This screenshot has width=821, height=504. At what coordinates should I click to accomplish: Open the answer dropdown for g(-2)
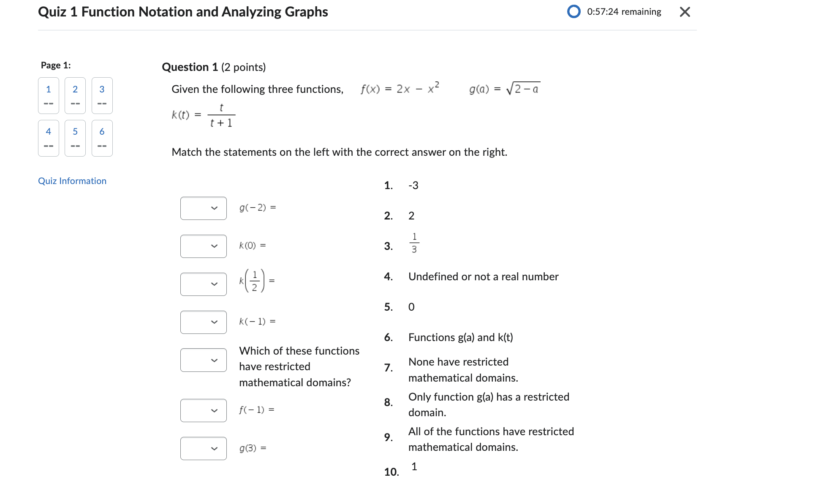point(203,208)
